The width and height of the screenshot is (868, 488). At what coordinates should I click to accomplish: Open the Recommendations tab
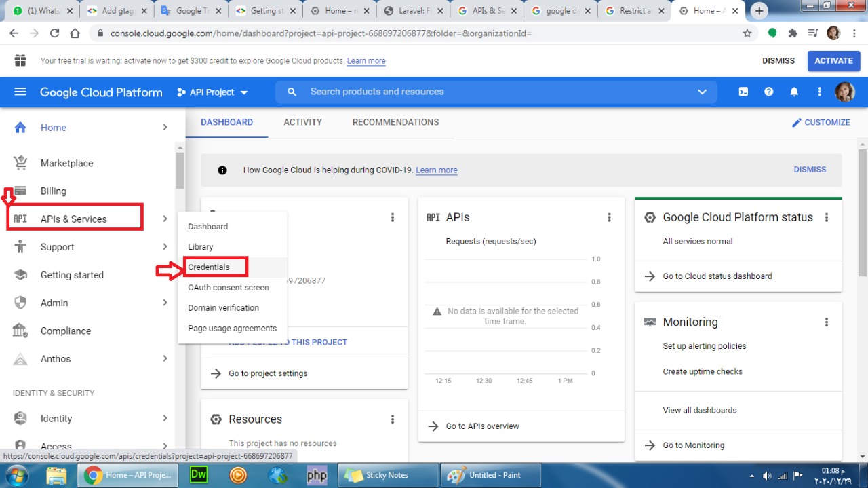coord(395,122)
